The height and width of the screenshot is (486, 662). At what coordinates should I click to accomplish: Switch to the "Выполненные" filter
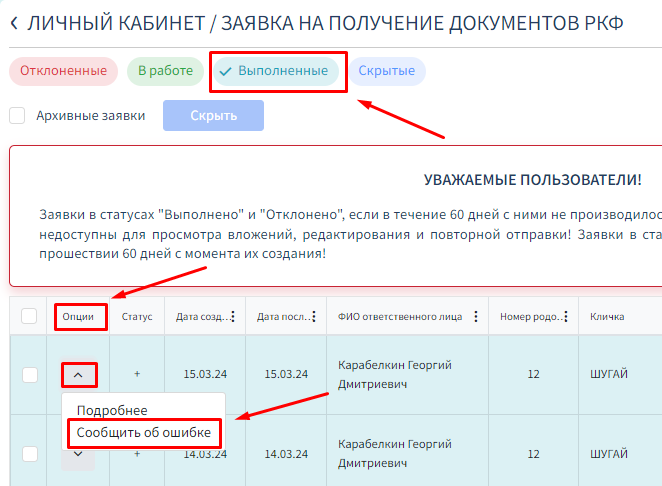coord(275,71)
